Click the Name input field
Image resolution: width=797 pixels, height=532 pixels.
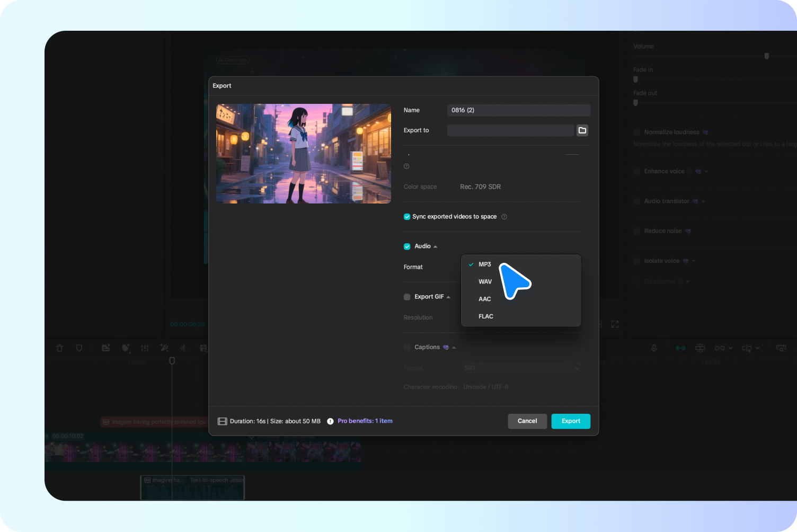519,110
